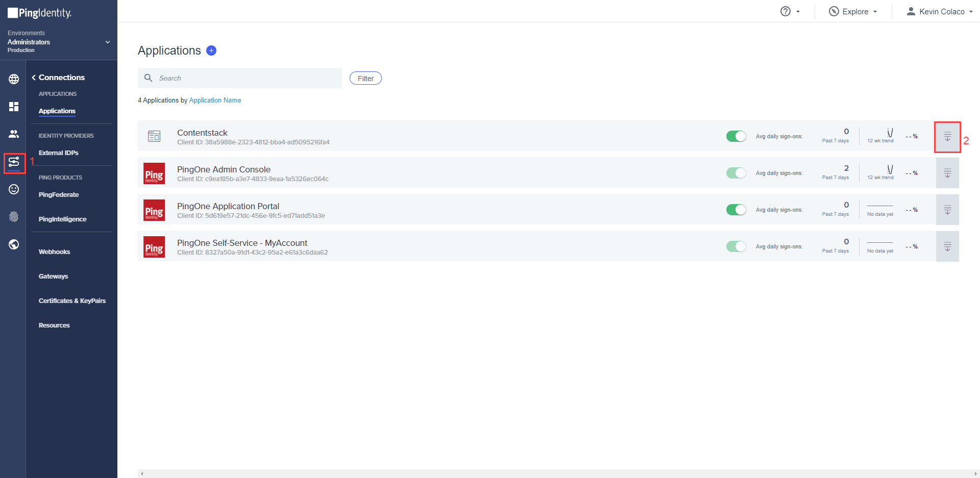The width and height of the screenshot is (980, 478).
Task: Click Contentstack 12 wk trend sparkline
Action: click(x=890, y=133)
